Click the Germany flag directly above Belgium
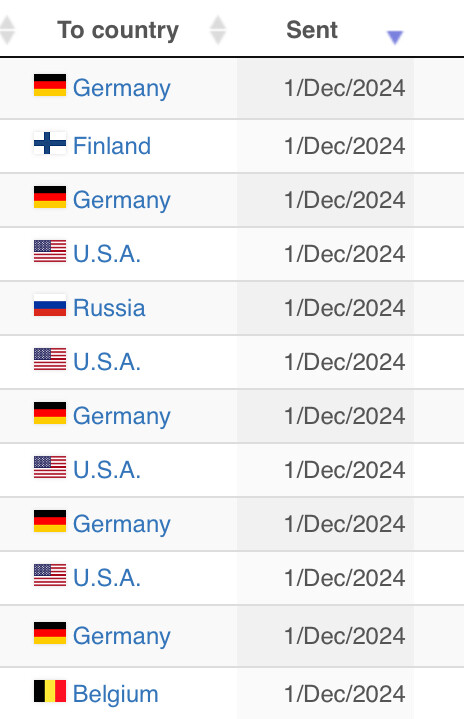Screen dimensions: 464x719 (50, 633)
